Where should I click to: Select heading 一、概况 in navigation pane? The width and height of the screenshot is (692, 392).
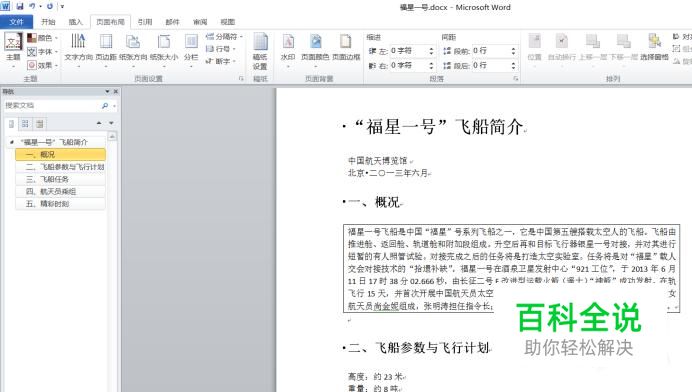(x=60, y=155)
